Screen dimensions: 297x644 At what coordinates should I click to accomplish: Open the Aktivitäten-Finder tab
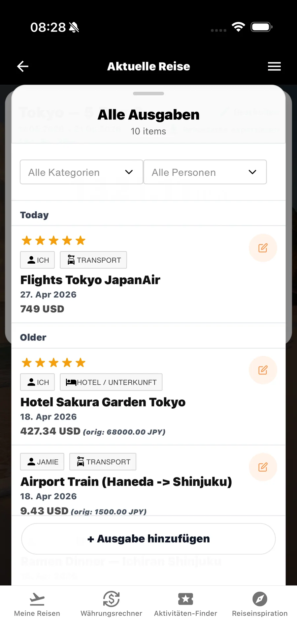[x=185, y=604]
